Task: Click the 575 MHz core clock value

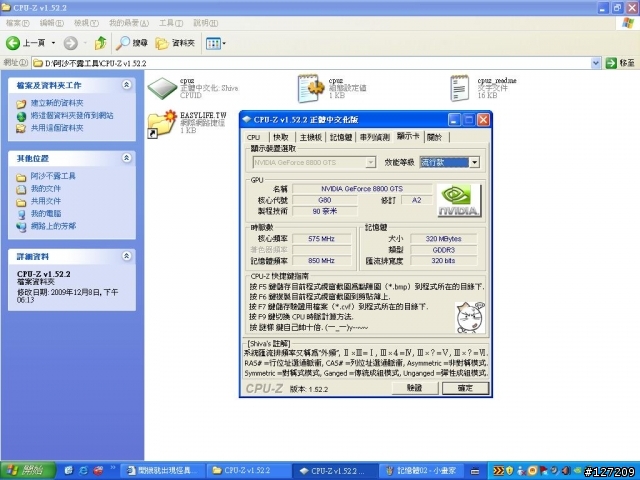Action: click(322, 239)
